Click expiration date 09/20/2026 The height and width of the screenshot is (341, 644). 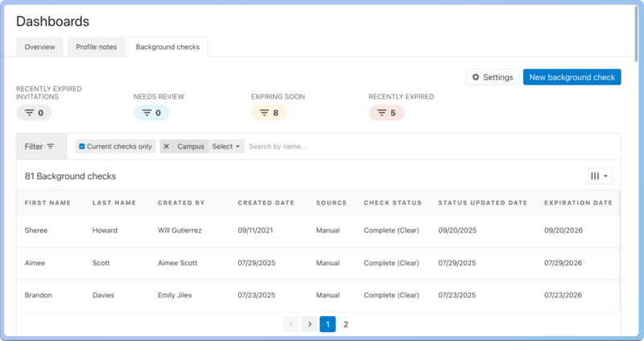[x=563, y=231]
